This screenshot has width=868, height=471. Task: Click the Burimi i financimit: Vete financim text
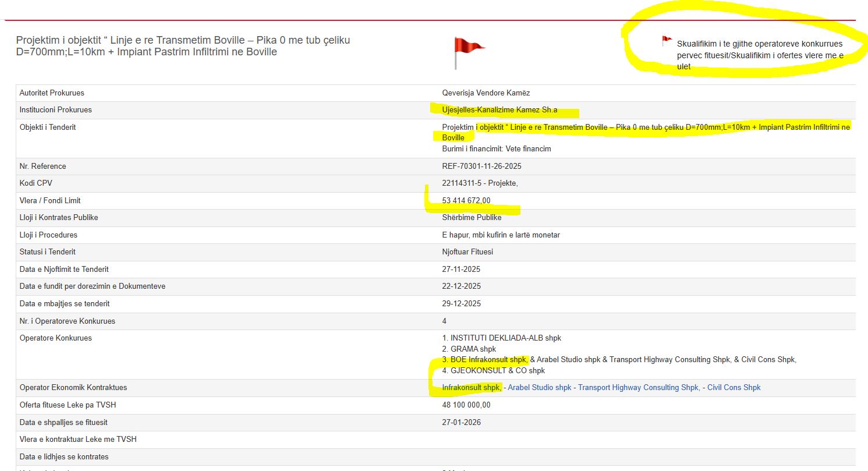[496, 149]
